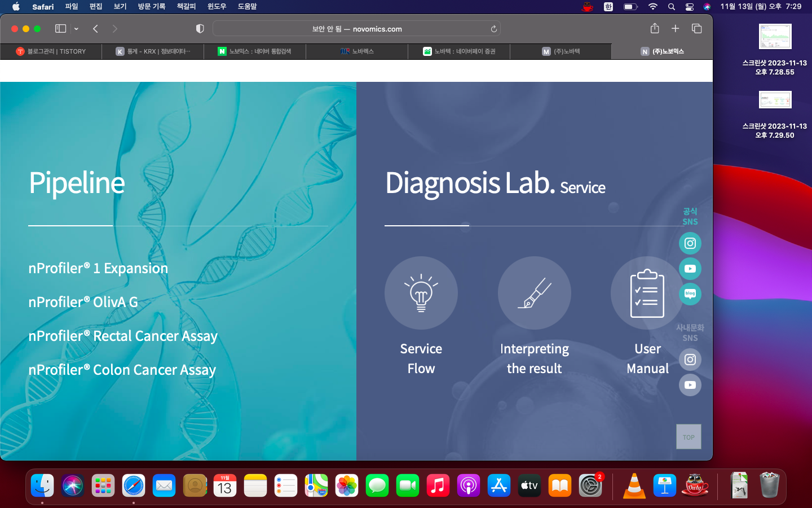Open Music from the Dock
812x508 pixels.
coord(438,485)
